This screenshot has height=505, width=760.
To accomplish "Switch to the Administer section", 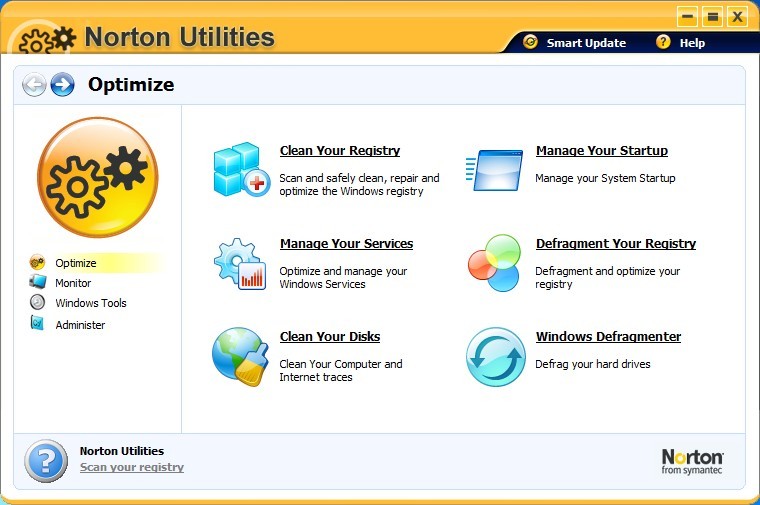I will point(80,325).
